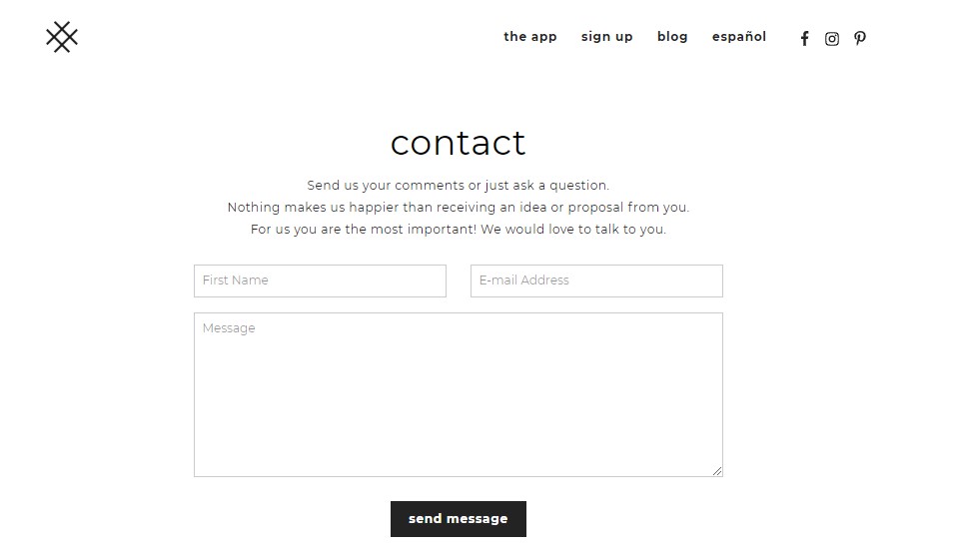This screenshot has height=560, width=959.
Task: Open the Pinterest profile icon
Action: [860, 39]
